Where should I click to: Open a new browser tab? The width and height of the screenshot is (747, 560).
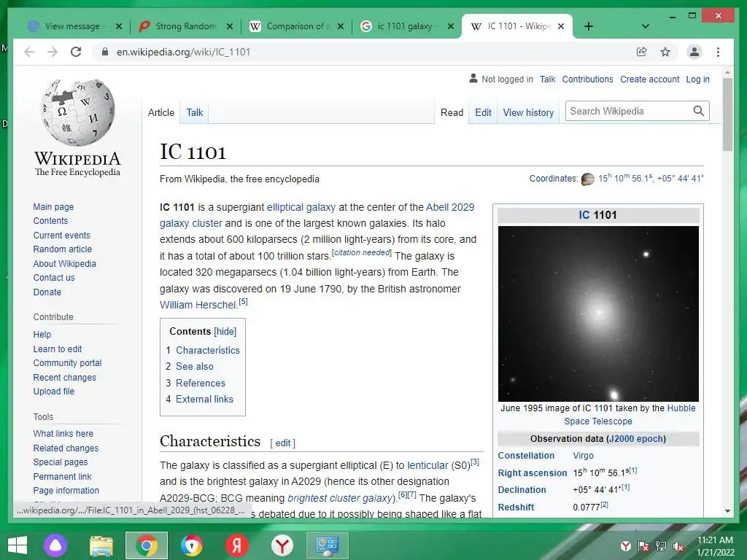point(589,26)
